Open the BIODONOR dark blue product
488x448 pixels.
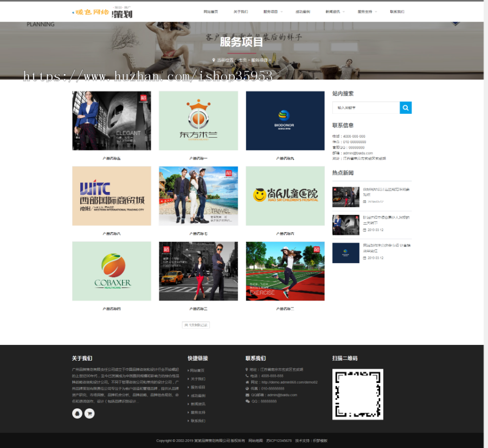pos(285,120)
